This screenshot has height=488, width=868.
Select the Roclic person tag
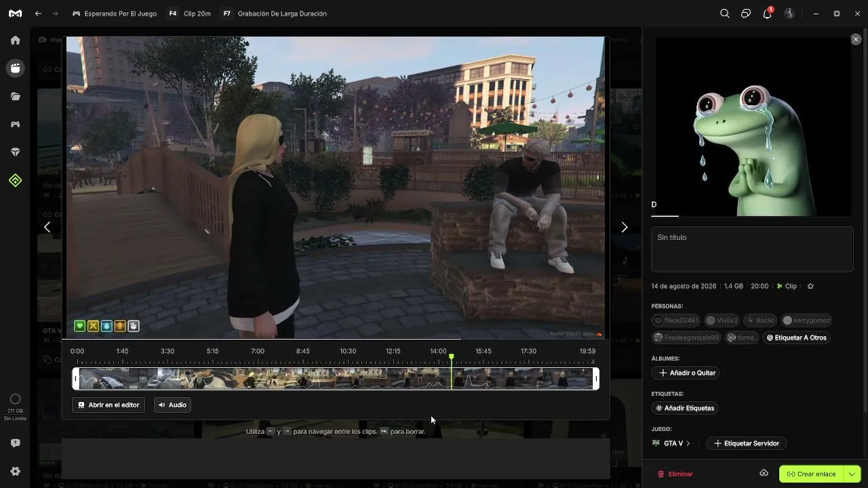[x=761, y=321]
